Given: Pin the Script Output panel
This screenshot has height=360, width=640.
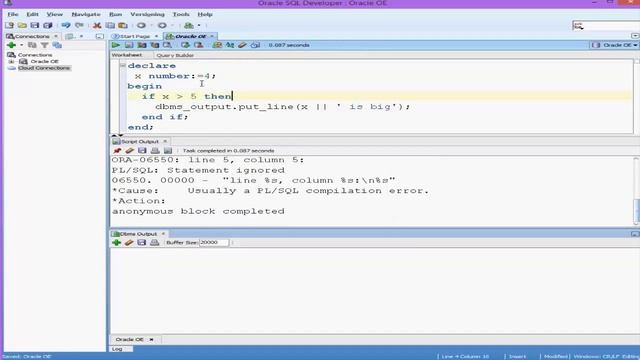Looking at the screenshot, I should pyautogui.click(x=117, y=151).
